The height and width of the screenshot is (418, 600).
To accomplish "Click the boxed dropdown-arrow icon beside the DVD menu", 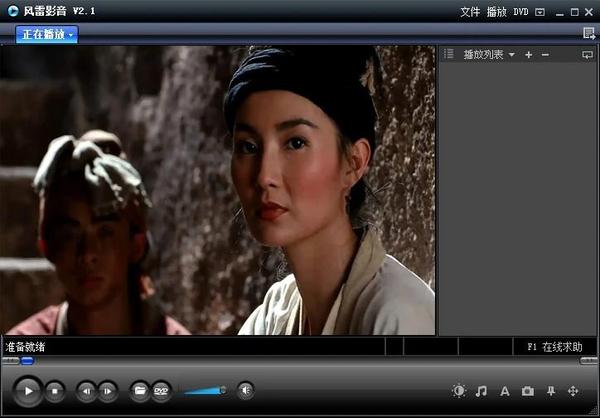I will click(540, 12).
